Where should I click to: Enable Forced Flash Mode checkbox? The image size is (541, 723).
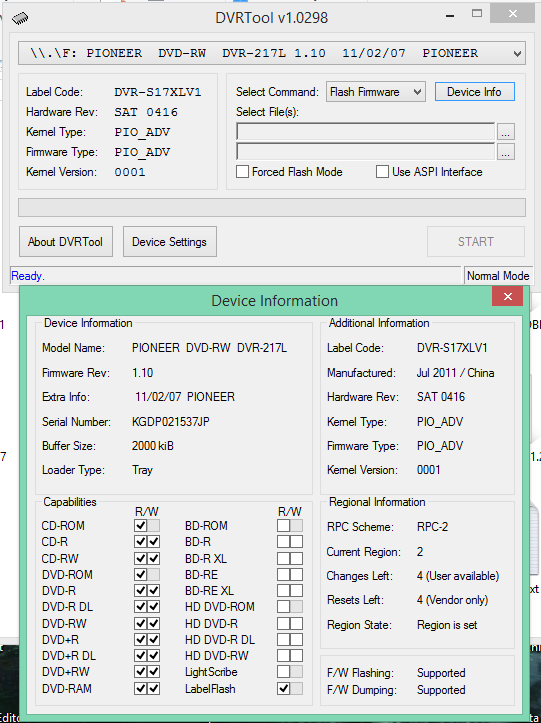[242, 172]
